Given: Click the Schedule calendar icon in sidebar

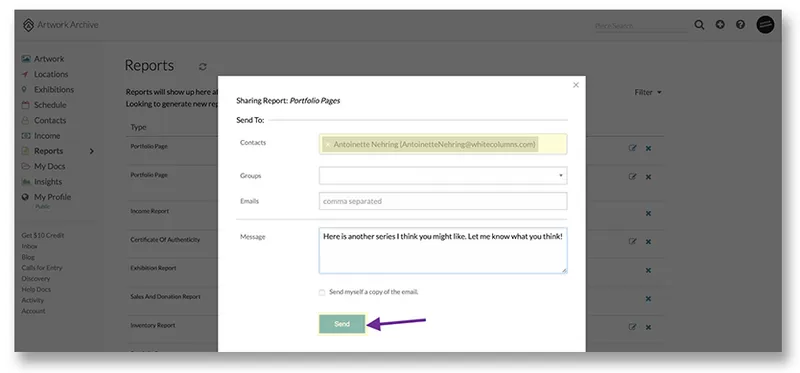Looking at the screenshot, I should click(x=26, y=105).
